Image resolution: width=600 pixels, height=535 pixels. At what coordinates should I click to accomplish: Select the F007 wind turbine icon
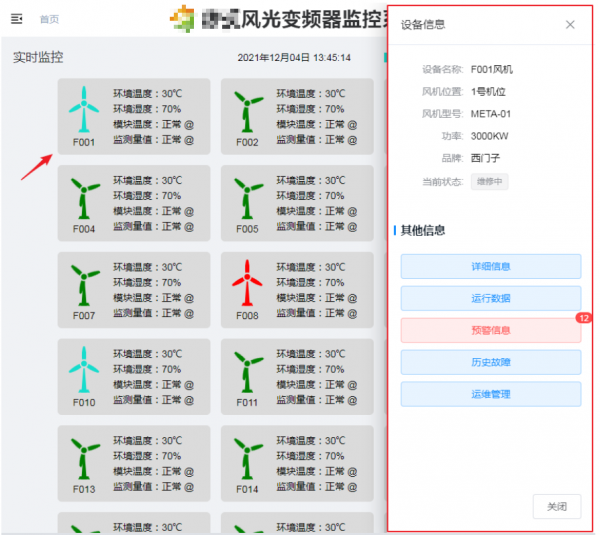(85, 285)
